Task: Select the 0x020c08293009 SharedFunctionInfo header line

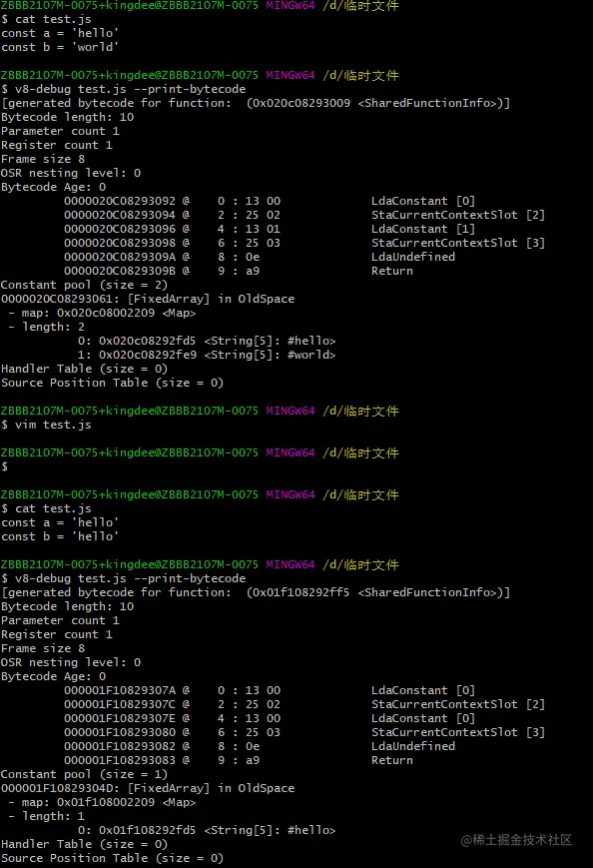Action: point(256,103)
